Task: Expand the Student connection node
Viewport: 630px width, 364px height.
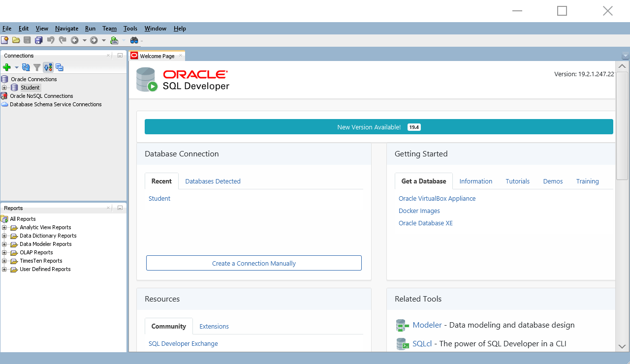Action: pos(4,88)
